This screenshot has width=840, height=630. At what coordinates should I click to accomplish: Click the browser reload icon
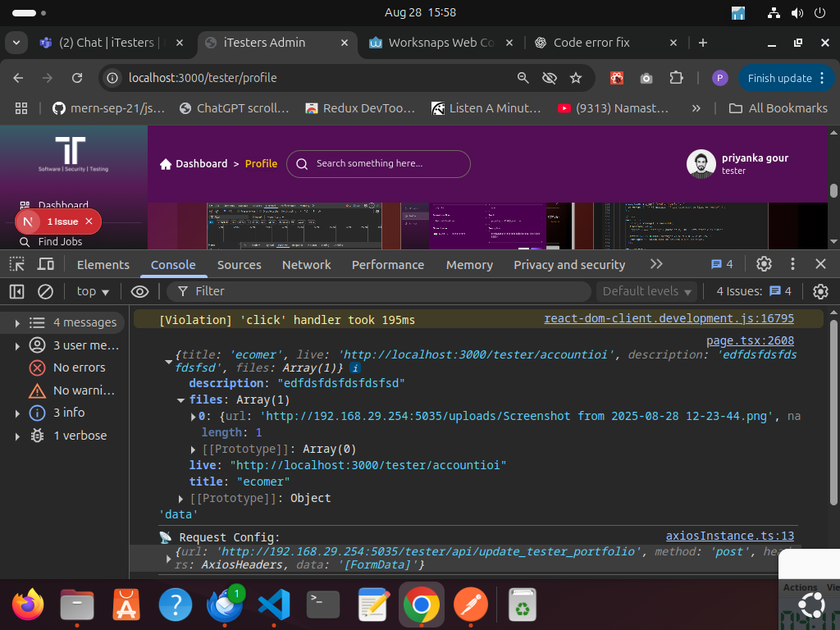pyautogui.click(x=77, y=78)
